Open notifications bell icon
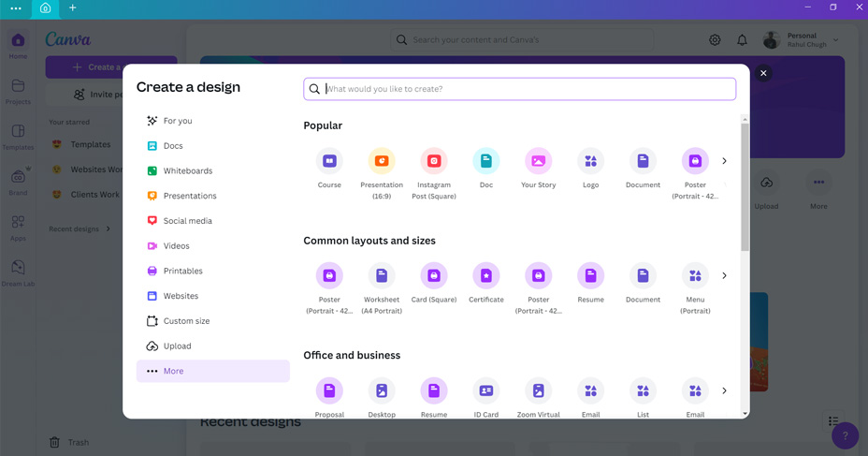The height and width of the screenshot is (456, 868). pyautogui.click(x=742, y=40)
